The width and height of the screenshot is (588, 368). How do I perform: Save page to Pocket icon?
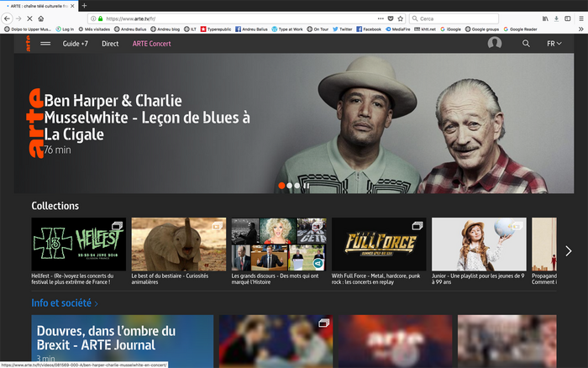click(391, 18)
